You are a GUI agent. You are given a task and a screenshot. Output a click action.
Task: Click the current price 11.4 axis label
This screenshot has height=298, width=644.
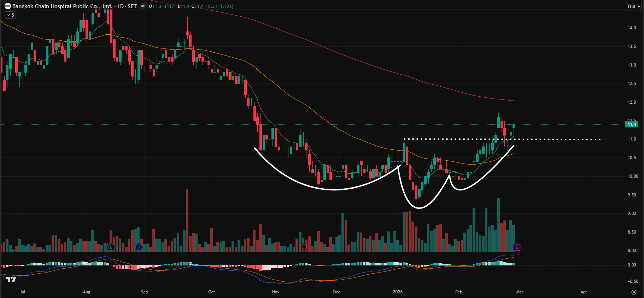click(632, 124)
